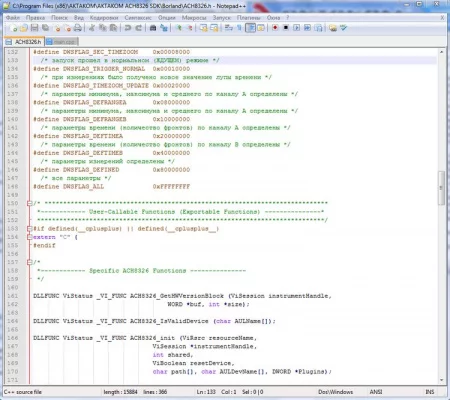Toggle word wrap toolbar button
The height and width of the screenshot is (400, 450).
pos(229,28)
